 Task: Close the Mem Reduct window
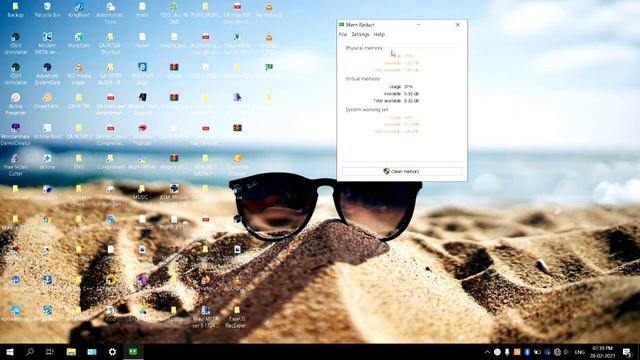click(x=458, y=25)
